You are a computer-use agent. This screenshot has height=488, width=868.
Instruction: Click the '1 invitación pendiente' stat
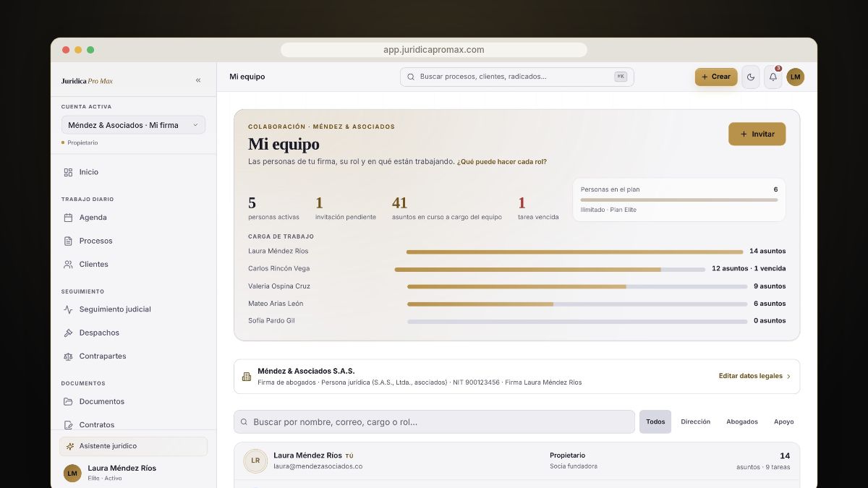click(346, 208)
